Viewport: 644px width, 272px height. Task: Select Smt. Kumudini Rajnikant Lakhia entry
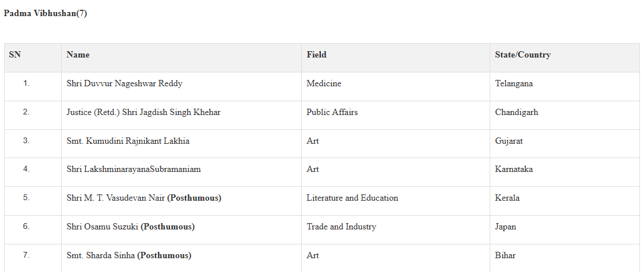(x=128, y=141)
